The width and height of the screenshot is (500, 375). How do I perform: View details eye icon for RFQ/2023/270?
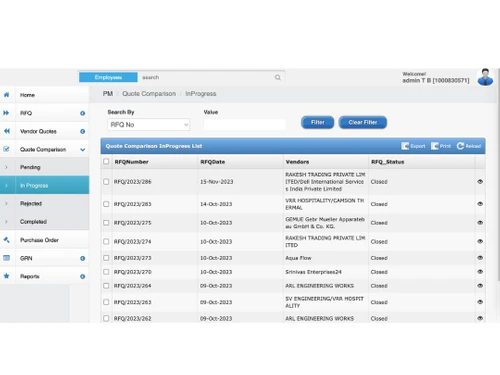tap(480, 272)
